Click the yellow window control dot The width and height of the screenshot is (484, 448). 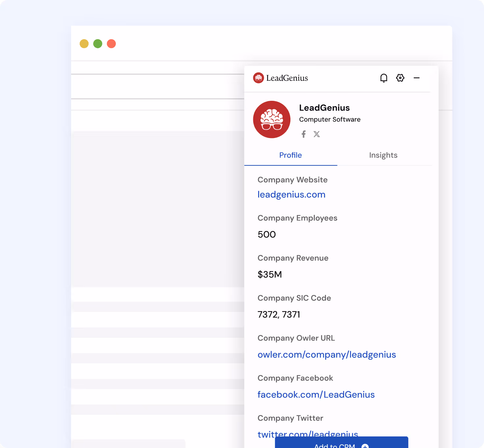click(x=84, y=44)
